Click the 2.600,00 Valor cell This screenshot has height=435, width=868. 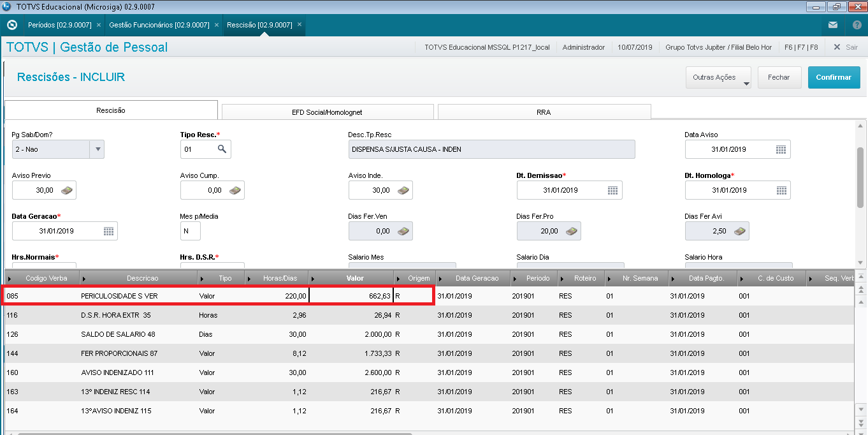[351, 372]
